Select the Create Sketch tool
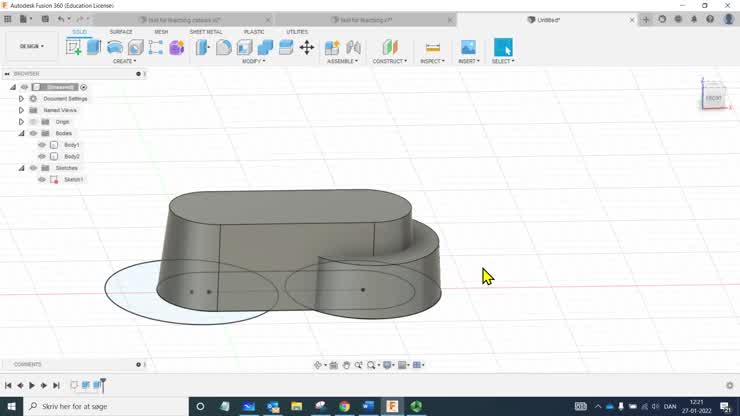Image resolution: width=740 pixels, height=416 pixels. click(x=74, y=47)
